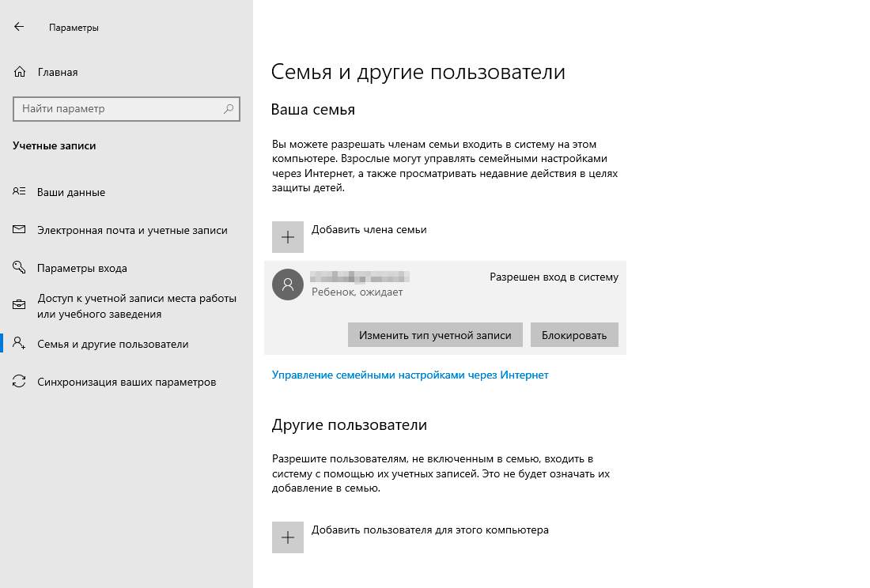Click the plus icon for Добавить пользователя
The image size is (870, 588).
click(x=287, y=537)
